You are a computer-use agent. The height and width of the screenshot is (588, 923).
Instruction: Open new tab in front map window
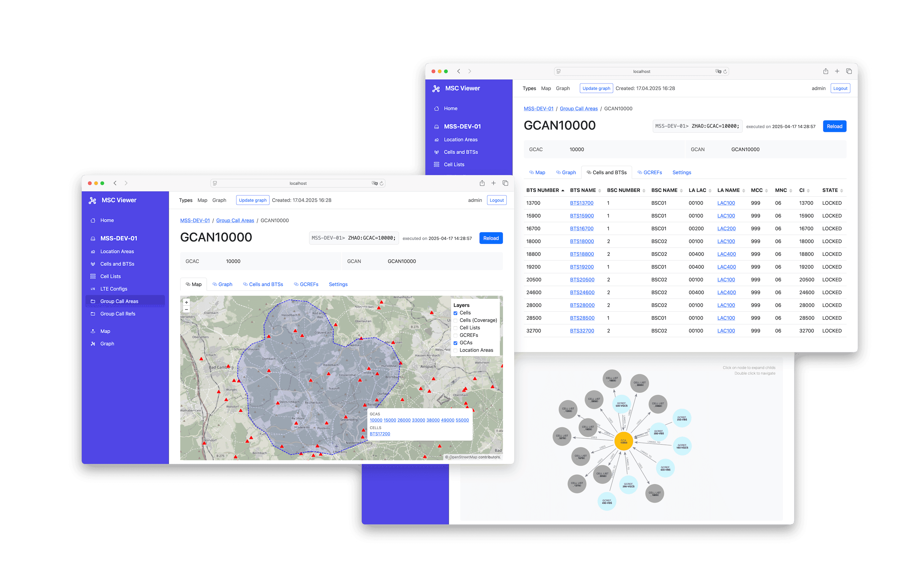[494, 183]
